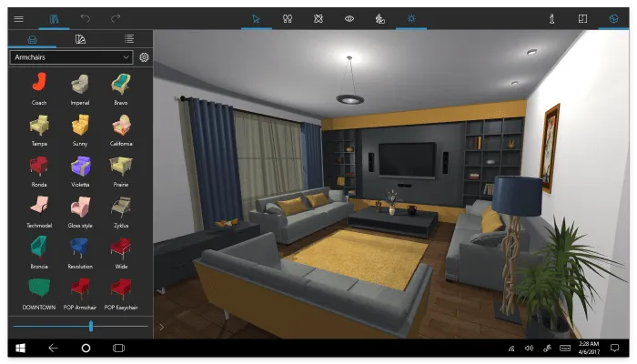The image size is (637, 364).
Task: Switch to 3D cube view
Action: (613, 19)
